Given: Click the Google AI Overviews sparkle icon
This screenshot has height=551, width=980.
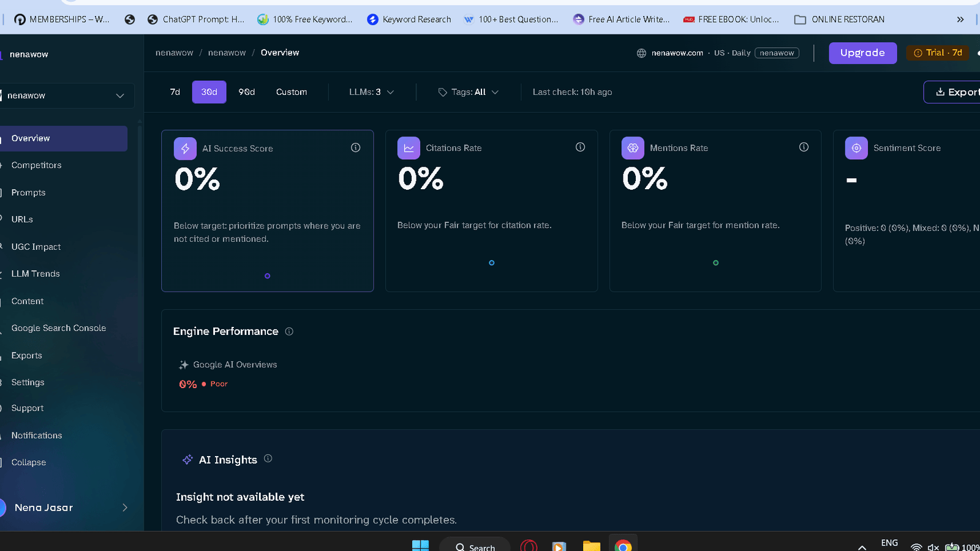Looking at the screenshot, I should click(x=183, y=365).
